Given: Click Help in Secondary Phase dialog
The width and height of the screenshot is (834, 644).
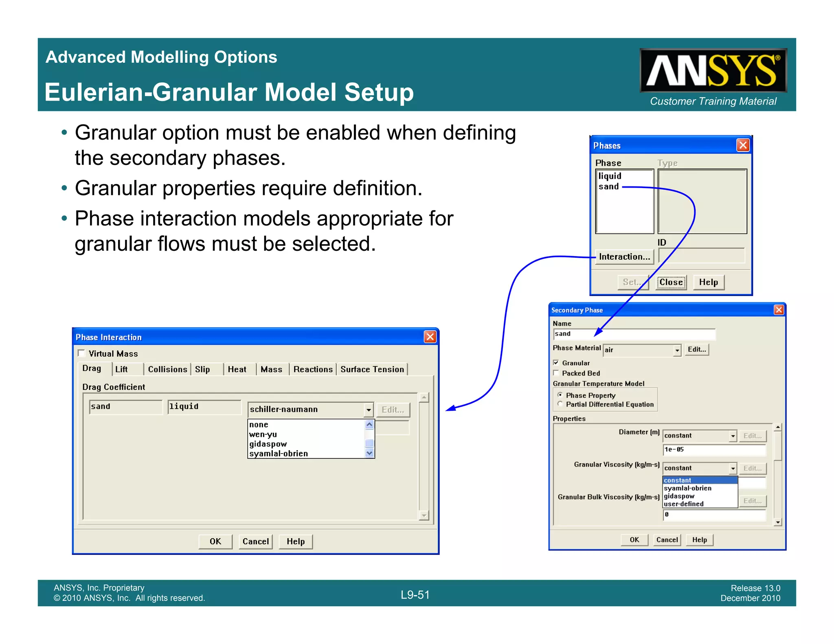Looking at the screenshot, I should (x=700, y=540).
